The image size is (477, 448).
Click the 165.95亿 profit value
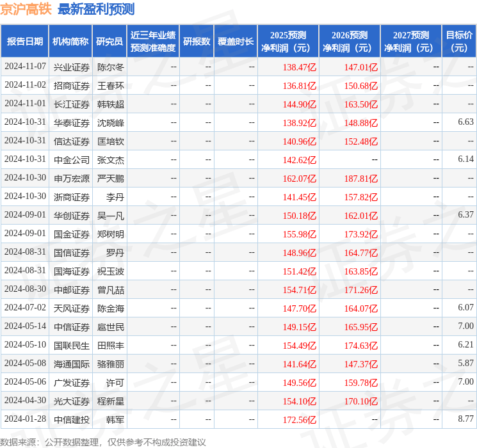(361, 327)
